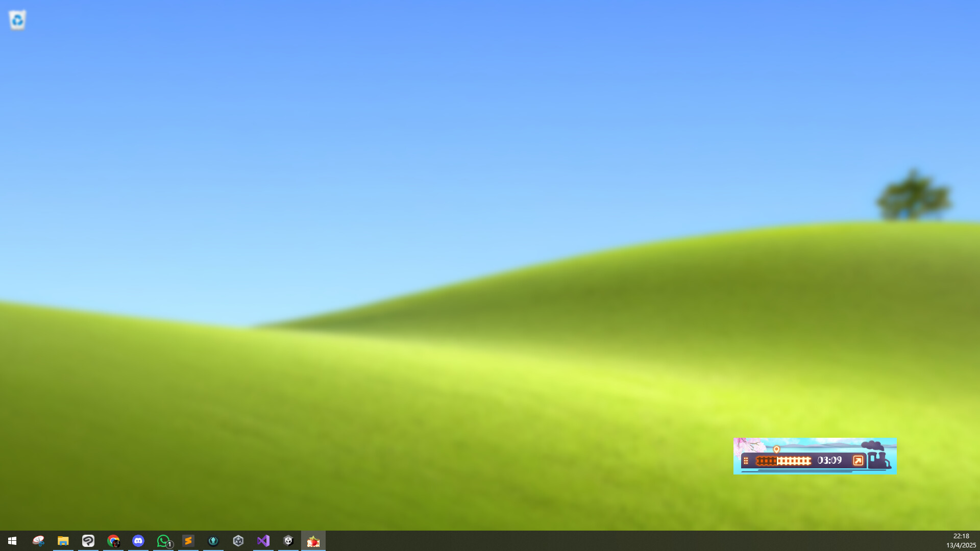Select the active tomato timer app in taskbar
The height and width of the screenshot is (551, 980).
tap(313, 541)
